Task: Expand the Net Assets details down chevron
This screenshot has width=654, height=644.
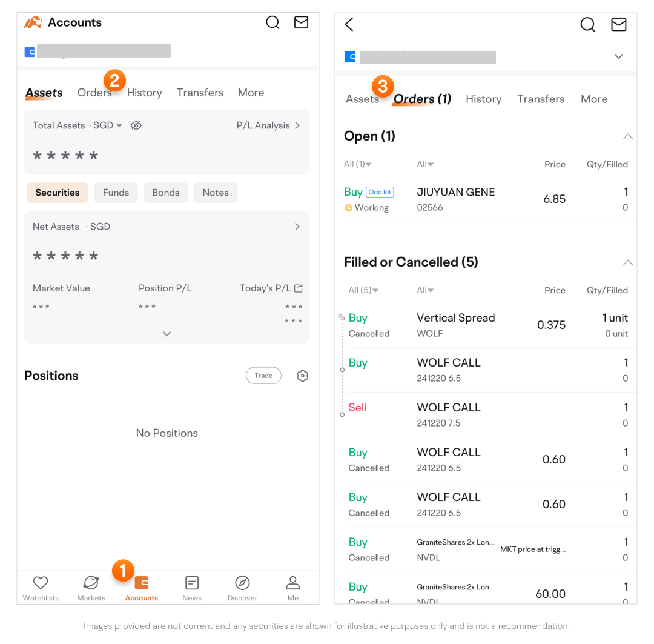Action: click(x=167, y=334)
